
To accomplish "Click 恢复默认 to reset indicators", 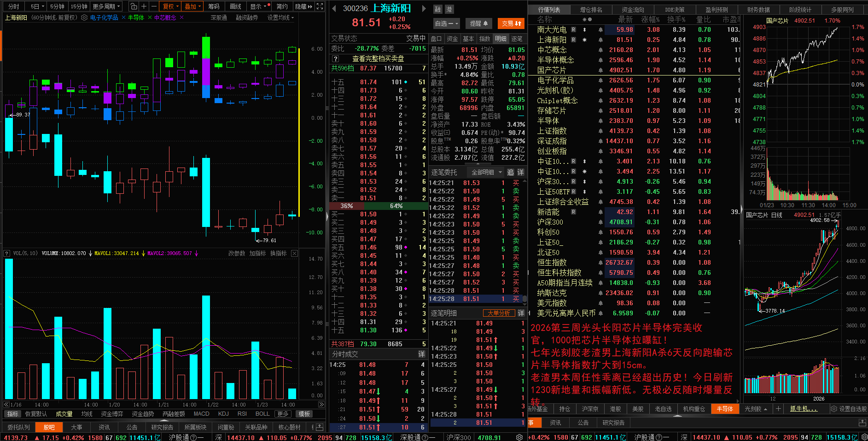I will [x=36, y=414].
